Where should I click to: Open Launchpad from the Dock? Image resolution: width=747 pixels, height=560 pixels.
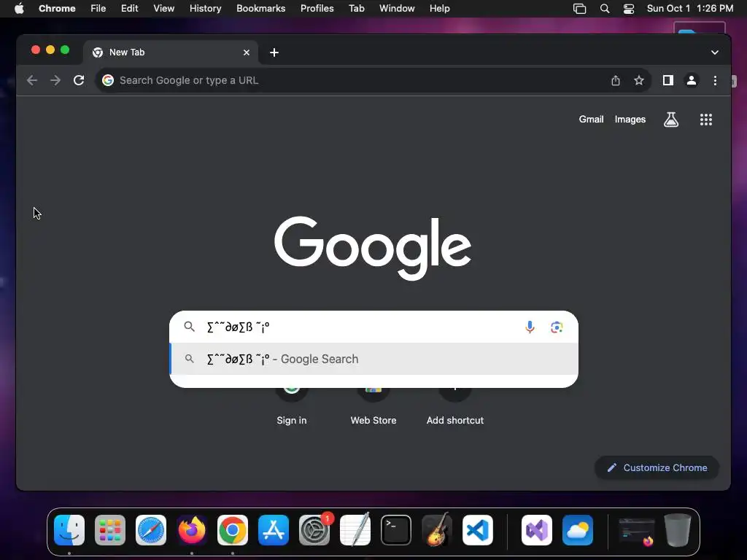pyautogui.click(x=110, y=530)
